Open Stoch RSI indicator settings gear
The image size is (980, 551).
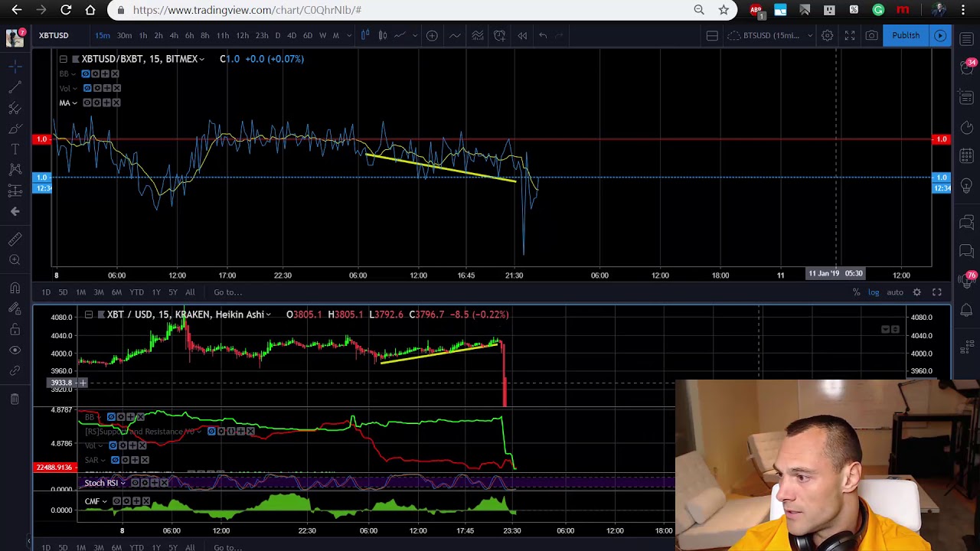[x=145, y=483]
